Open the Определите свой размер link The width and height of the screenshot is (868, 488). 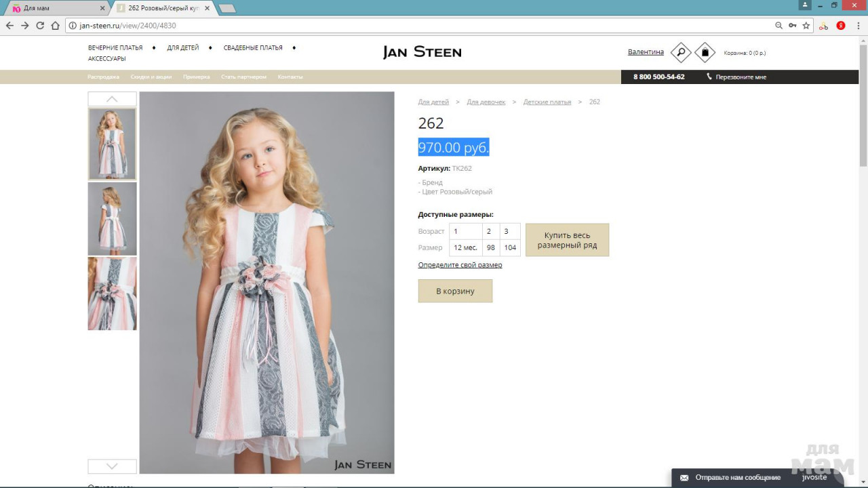click(460, 265)
